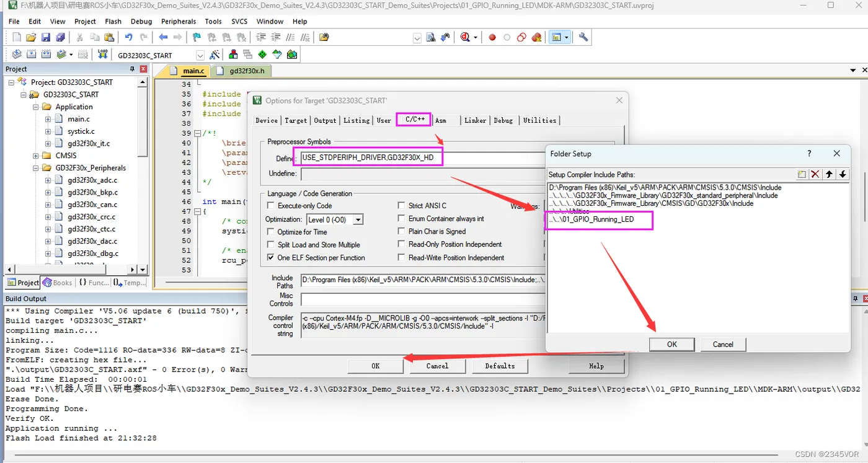868x463 pixels.
Task: Add new include path in Folder Setup
Action: coord(802,174)
